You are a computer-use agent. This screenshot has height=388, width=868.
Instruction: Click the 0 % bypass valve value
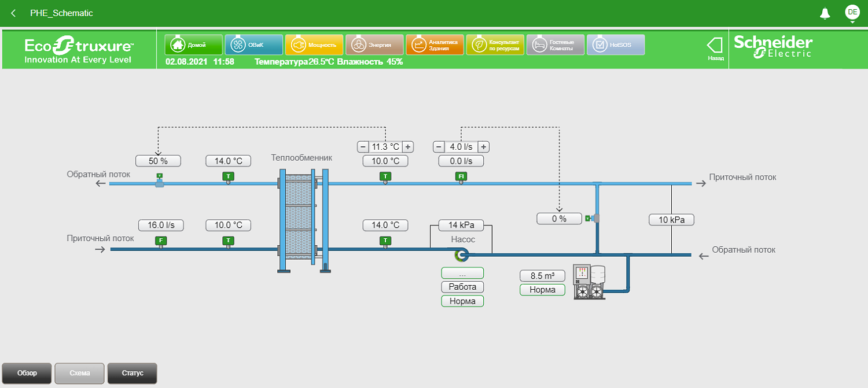coord(559,219)
